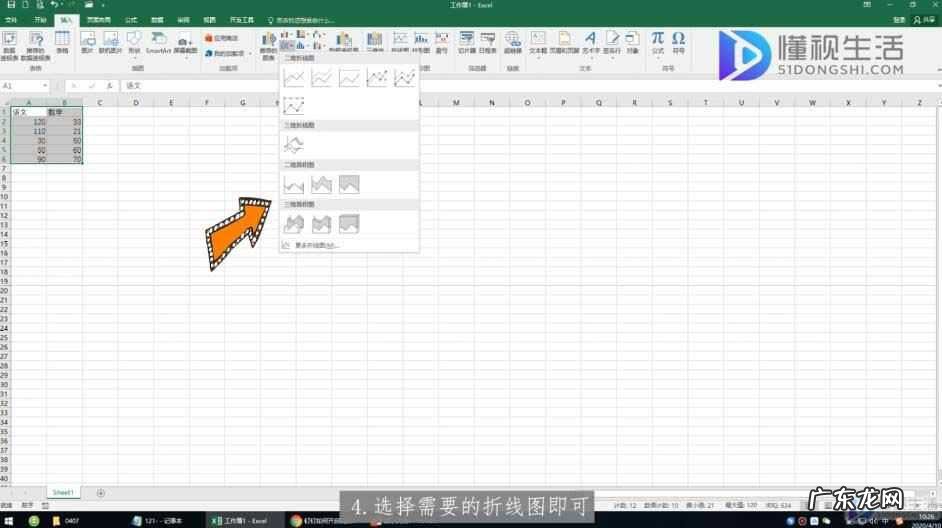Switch to the 开始 (Home) ribbon tab
This screenshot has height=528, width=942.
pyautogui.click(x=40, y=19)
